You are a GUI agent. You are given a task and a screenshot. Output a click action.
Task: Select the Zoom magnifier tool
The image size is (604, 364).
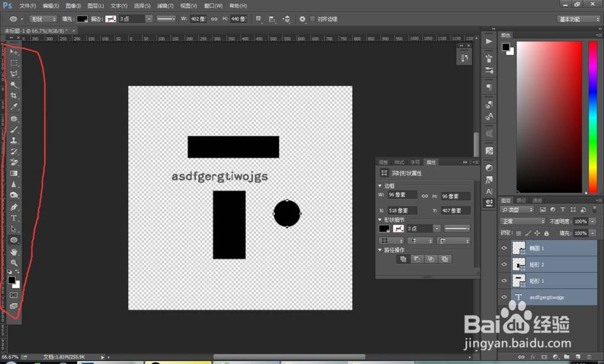[14, 263]
